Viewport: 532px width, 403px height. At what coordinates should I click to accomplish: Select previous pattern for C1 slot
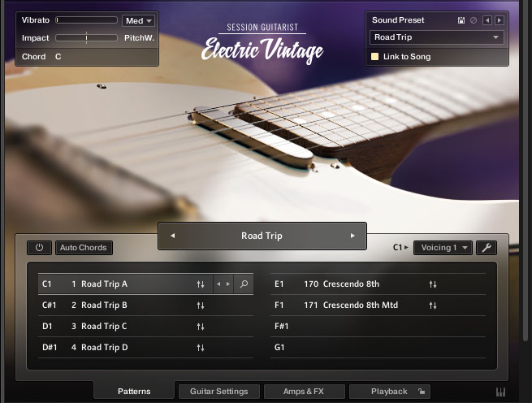(x=218, y=284)
